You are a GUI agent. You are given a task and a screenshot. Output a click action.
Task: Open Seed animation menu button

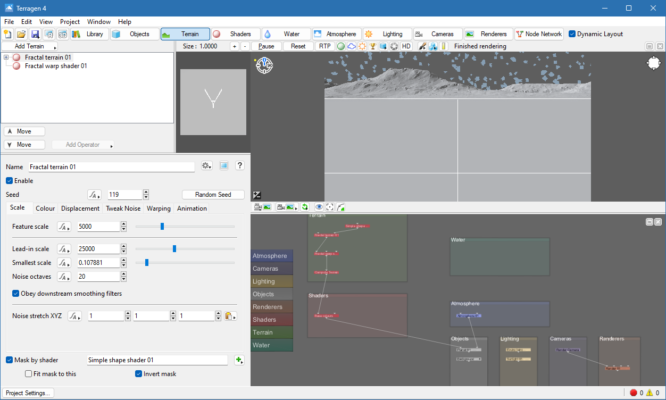94,195
